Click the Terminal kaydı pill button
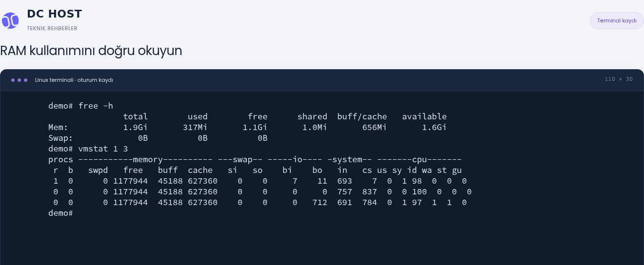The image size is (644, 265). pyautogui.click(x=617, y=20)
